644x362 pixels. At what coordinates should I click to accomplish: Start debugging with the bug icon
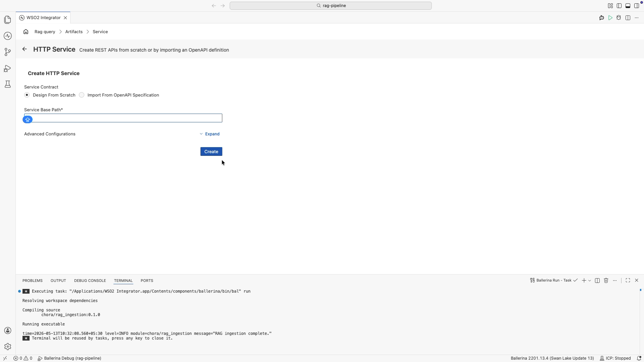tap(619, 18)
